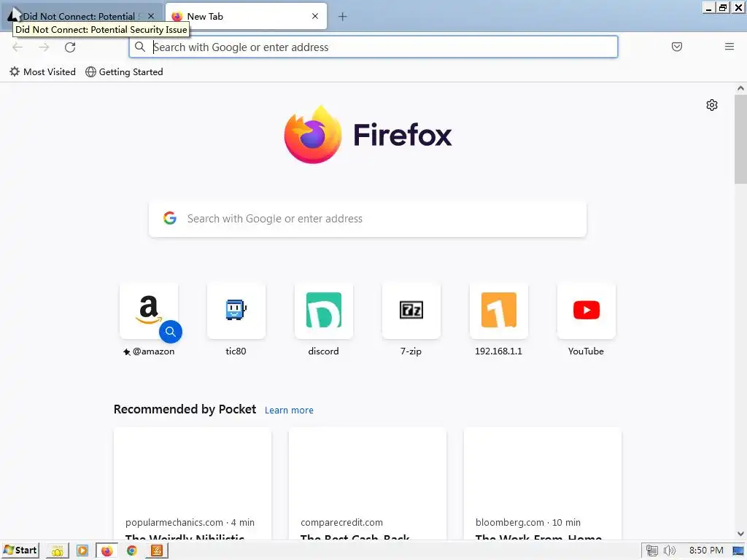Focus the page's Google search box
This screenshot has width=747, height=560.
click(368, 219)
